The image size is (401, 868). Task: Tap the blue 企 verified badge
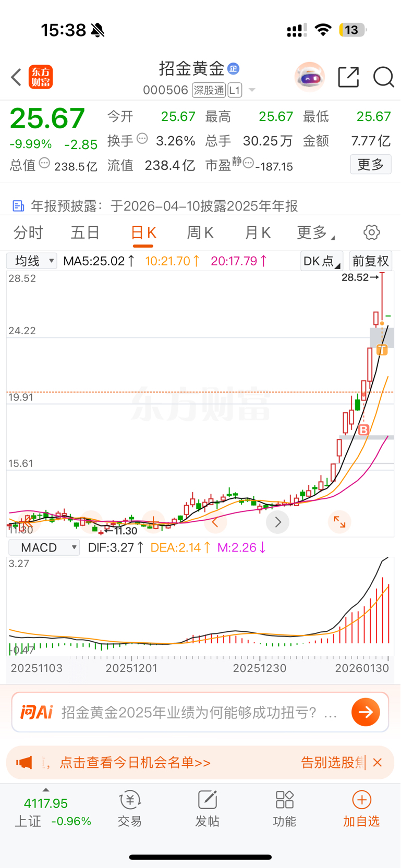click(x=234, y=68)
